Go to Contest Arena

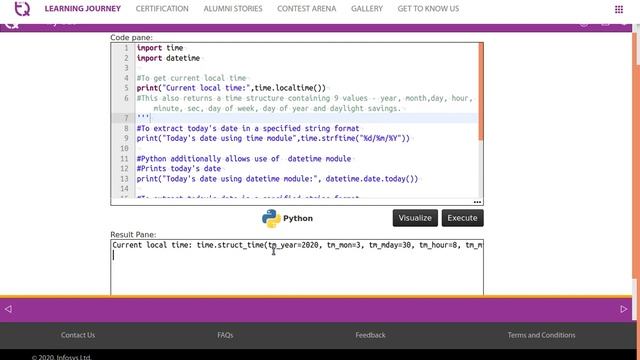[x=307, y=9]
